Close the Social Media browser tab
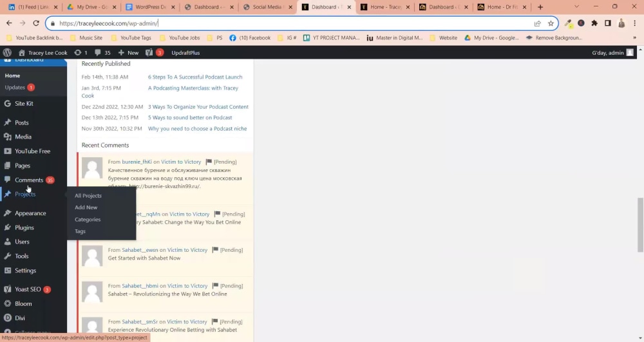Image resolution: width=644 pixels, height=342 pixels. 290,7
